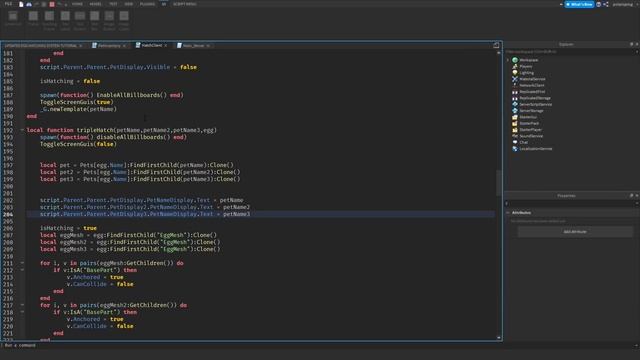Image resolution: width=640 pixels, height=360 pixels.
Task: Insert a Text Label from the ribbon
Action: [x=65, y=20]
